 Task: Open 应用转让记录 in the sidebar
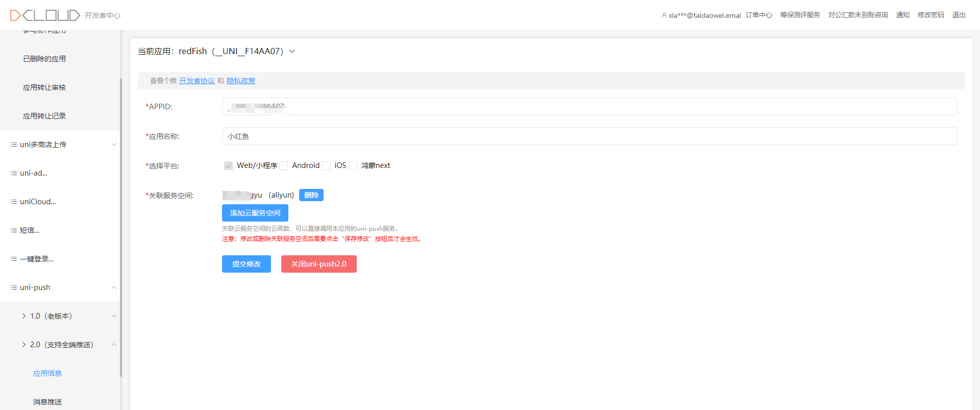point(44,116)
